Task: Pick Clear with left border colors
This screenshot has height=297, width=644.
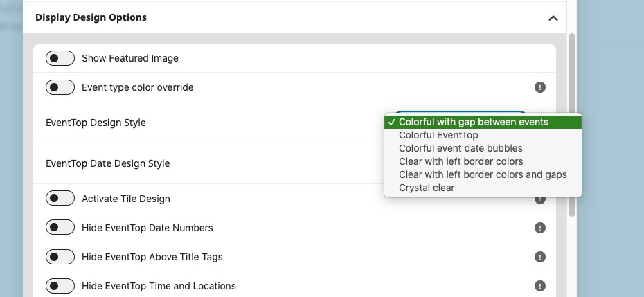Action: pyautogui.click(x=483, y=161)
